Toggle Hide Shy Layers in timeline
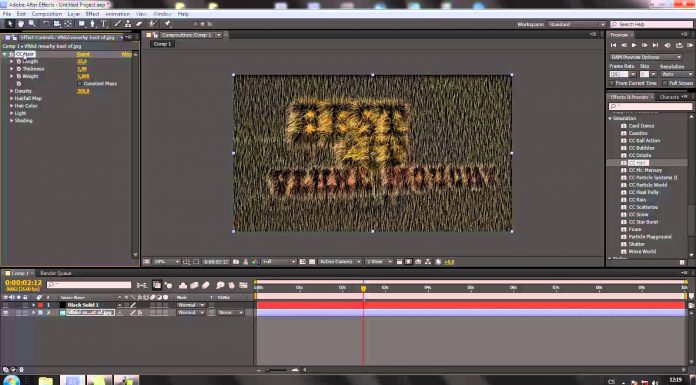This screenshot has height=385, width=696. tap(182, 285)
